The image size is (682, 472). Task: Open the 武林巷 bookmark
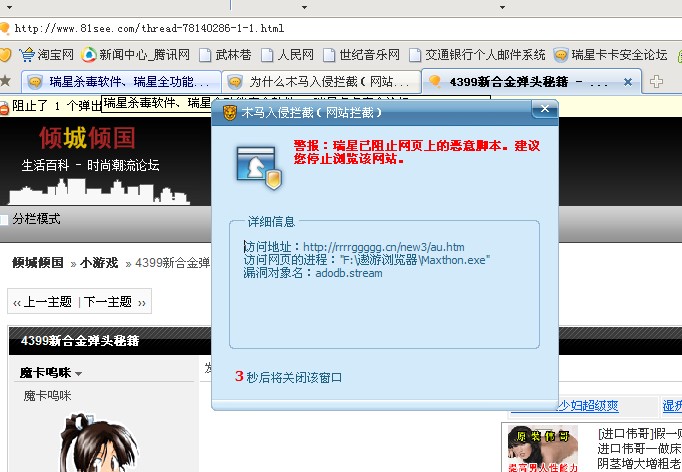point(234,55)
